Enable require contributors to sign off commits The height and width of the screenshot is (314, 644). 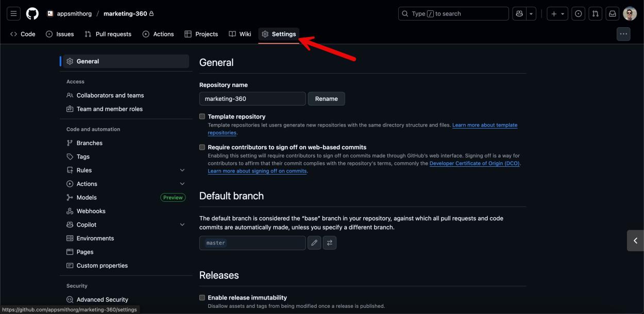click(202, 147)
